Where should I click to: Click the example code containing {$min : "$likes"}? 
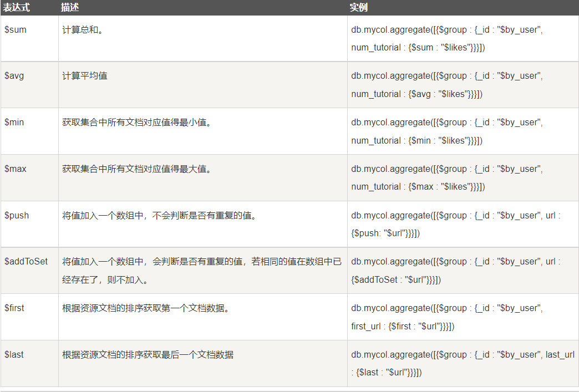447,131
